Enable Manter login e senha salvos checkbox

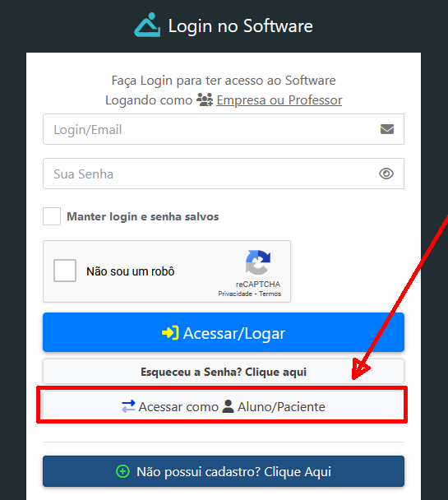click(x=52, y=216)
